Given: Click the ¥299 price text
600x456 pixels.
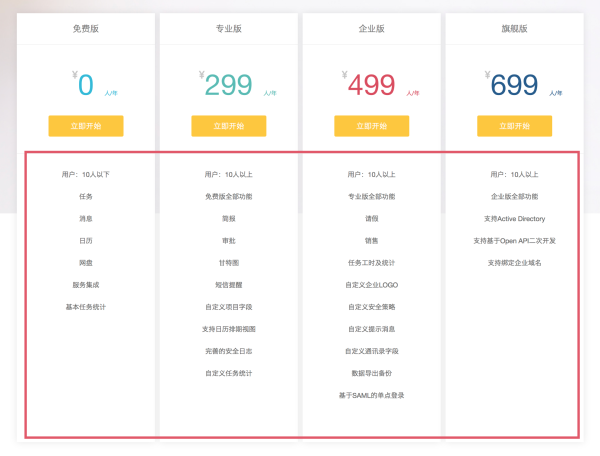Looking at the screenshot, I should tap(226, 84).
